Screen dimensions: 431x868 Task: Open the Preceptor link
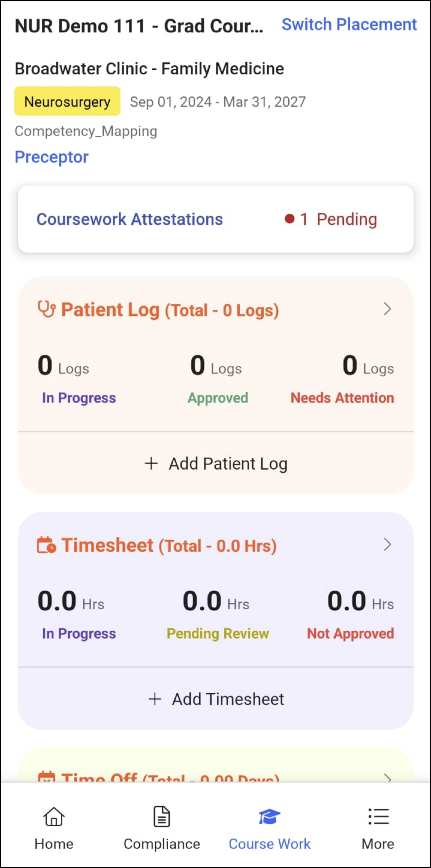pyautogui.click(x=52, y=157)
